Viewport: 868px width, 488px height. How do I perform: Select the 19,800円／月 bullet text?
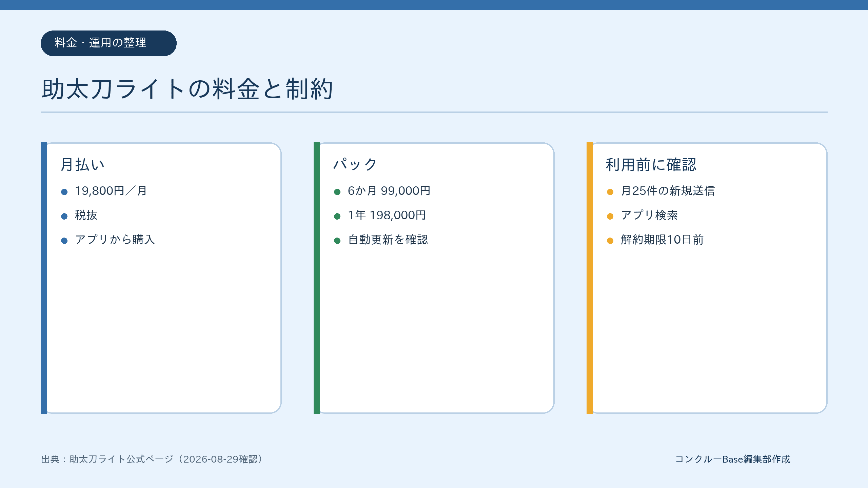111,191
